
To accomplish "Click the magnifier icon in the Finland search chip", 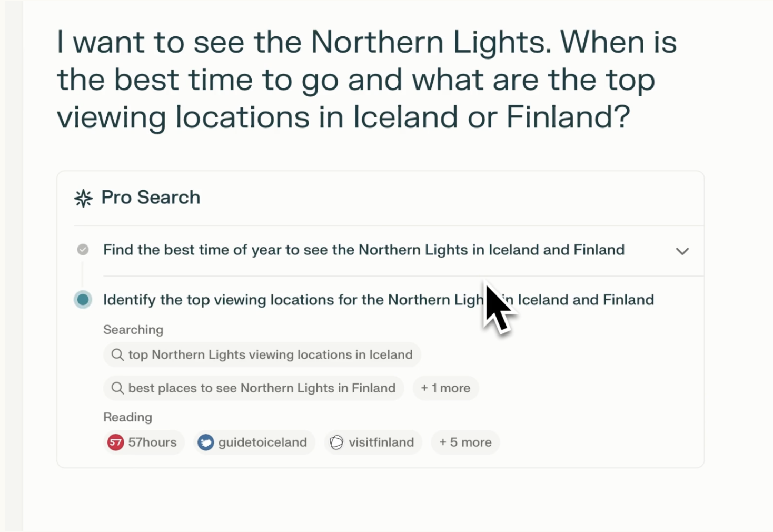I will tap(117, 388).
